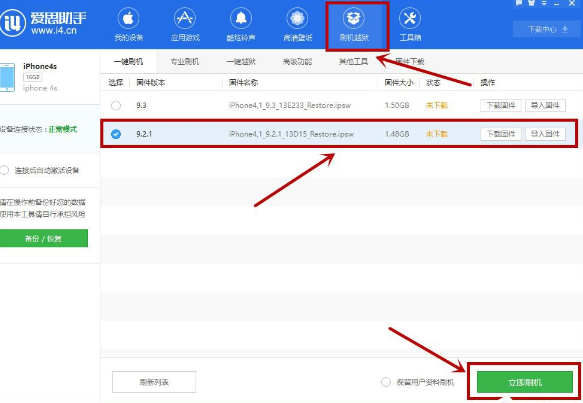583x403 pixels.
Task: Click the green 立即刷机 button
Action: [x=525, y=382]
